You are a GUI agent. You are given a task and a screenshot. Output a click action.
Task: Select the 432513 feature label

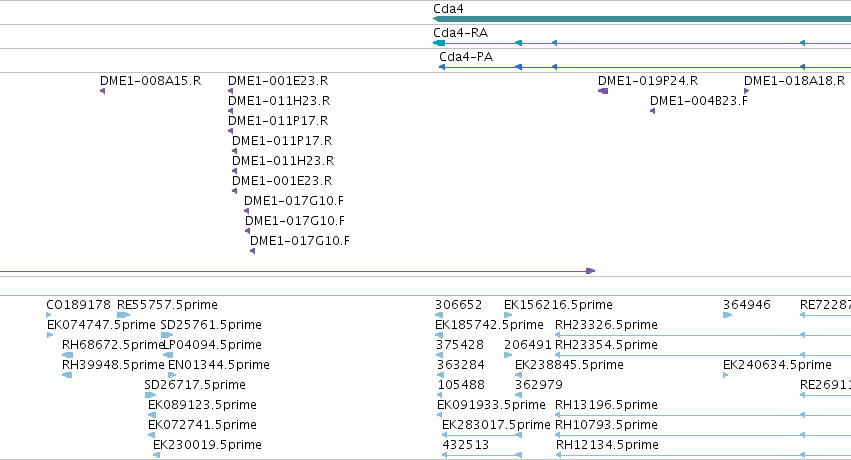(x=466, y=445)
